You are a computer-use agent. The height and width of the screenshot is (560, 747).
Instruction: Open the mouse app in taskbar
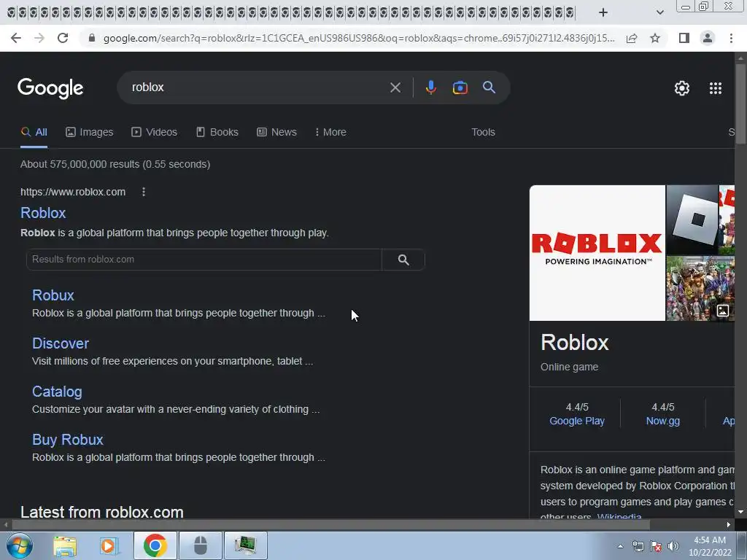pos(201,545)
